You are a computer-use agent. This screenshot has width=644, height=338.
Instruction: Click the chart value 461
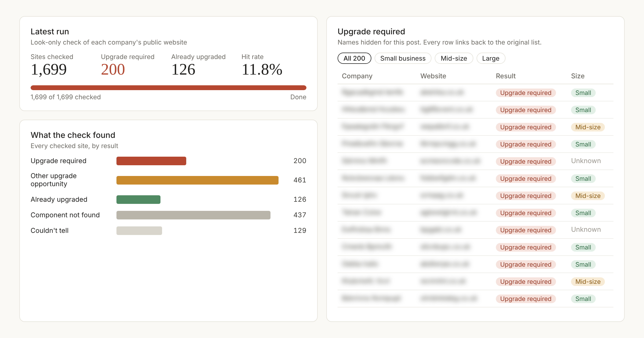(x=300, y=180)
